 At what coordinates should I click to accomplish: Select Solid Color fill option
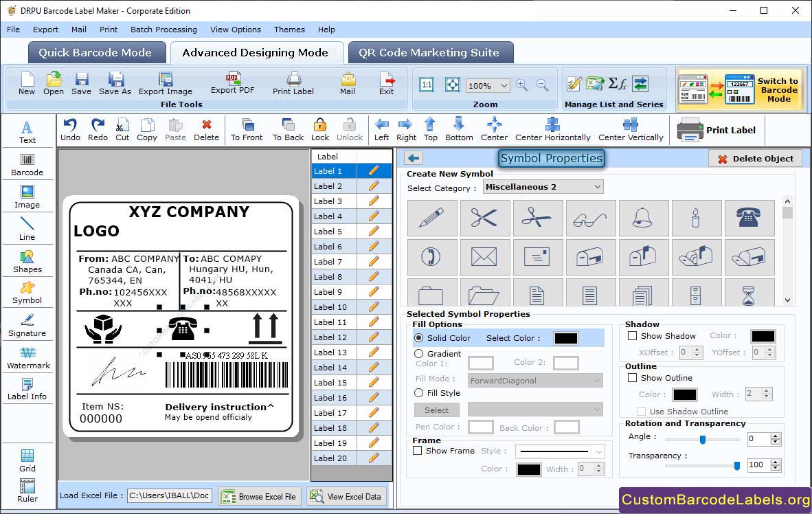[x=419, y=338]
